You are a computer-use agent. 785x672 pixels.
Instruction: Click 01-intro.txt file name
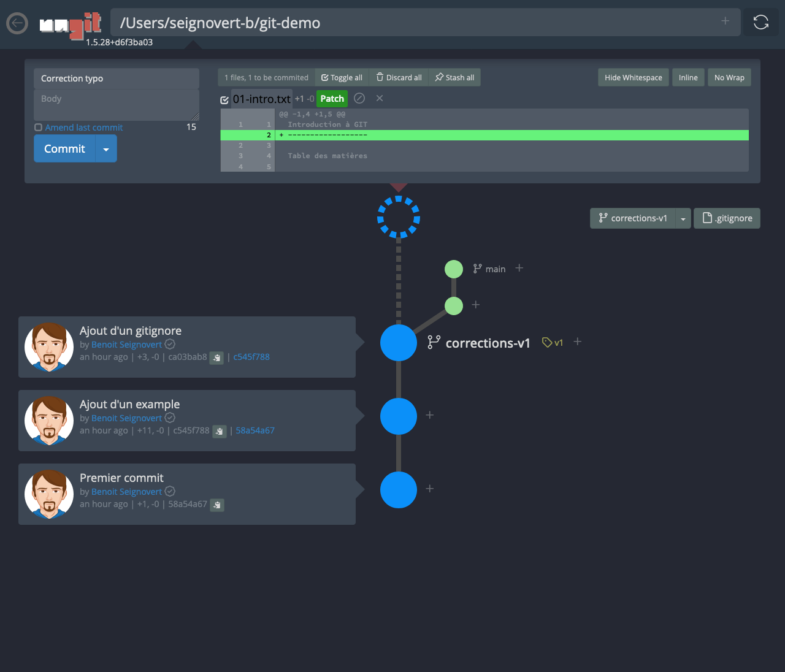(x=262, y=99)
